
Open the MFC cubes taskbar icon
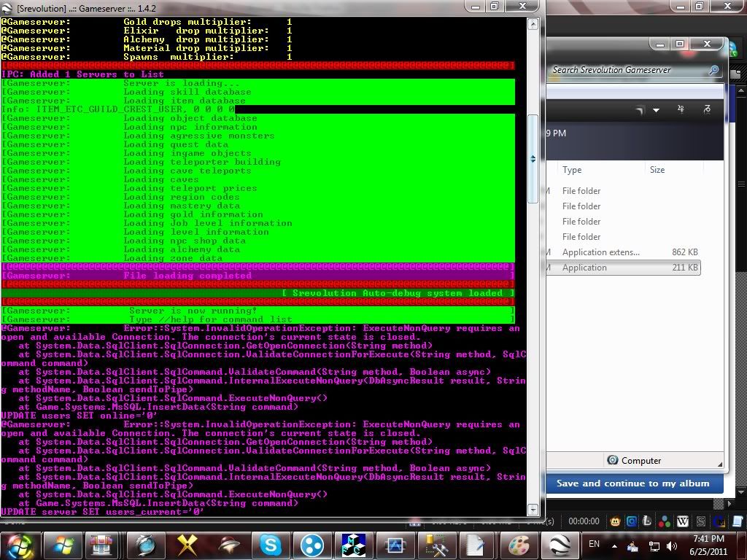coord(354,545)
